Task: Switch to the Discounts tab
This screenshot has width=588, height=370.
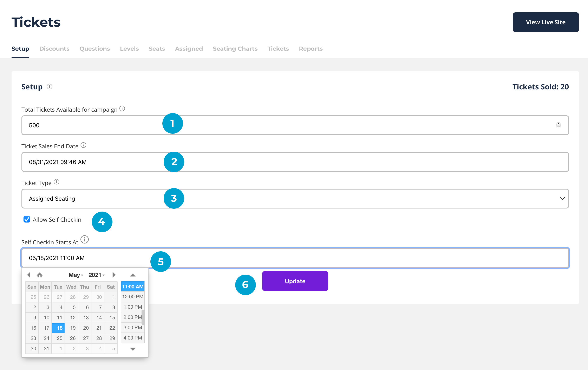Action: 54,49
